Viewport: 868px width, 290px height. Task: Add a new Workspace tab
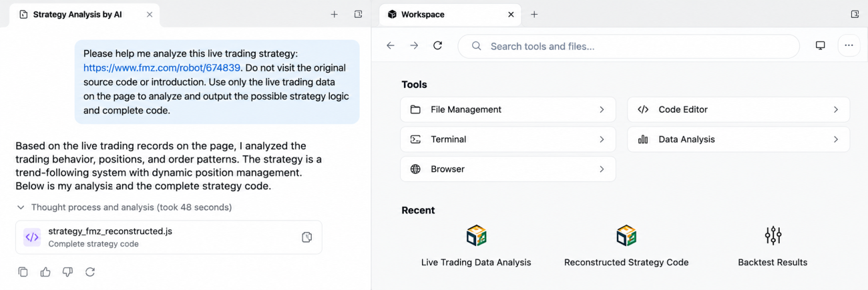point(534,14)
